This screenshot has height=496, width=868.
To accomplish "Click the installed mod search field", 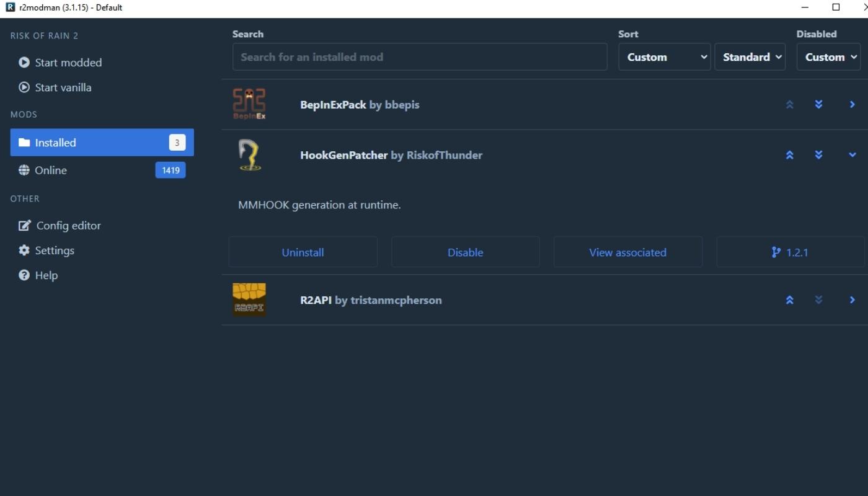I will click(x=420, y=57).
